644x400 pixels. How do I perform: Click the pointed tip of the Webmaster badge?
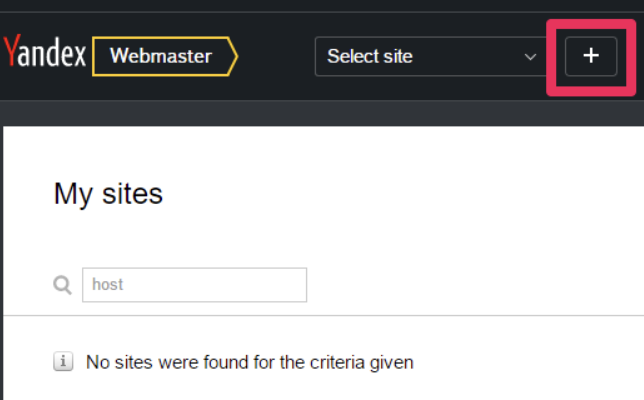coord(232,56)
